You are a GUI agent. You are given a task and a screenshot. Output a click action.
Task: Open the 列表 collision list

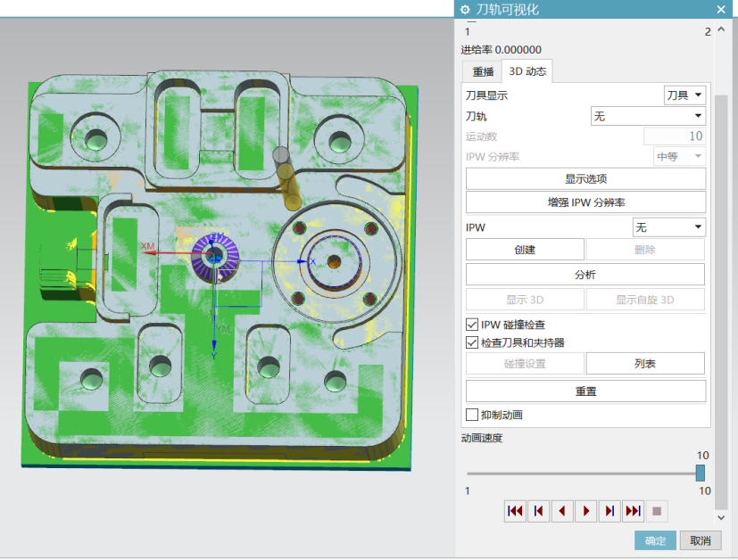(x=645, y=364)
